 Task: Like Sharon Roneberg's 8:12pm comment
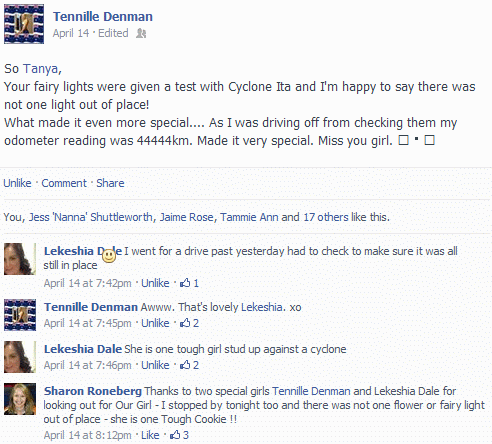(x=150, y=435)
